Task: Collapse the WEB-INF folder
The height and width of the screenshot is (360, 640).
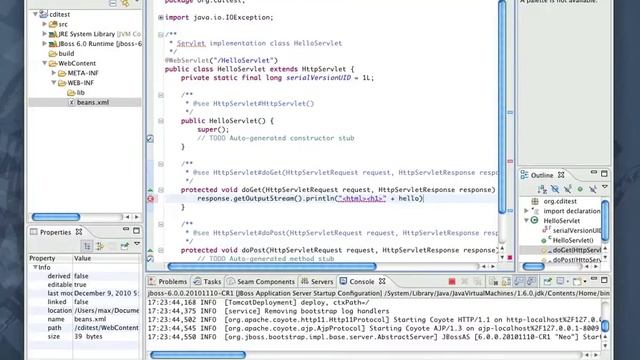Action: pyautogui.click(x=53, y=82)
